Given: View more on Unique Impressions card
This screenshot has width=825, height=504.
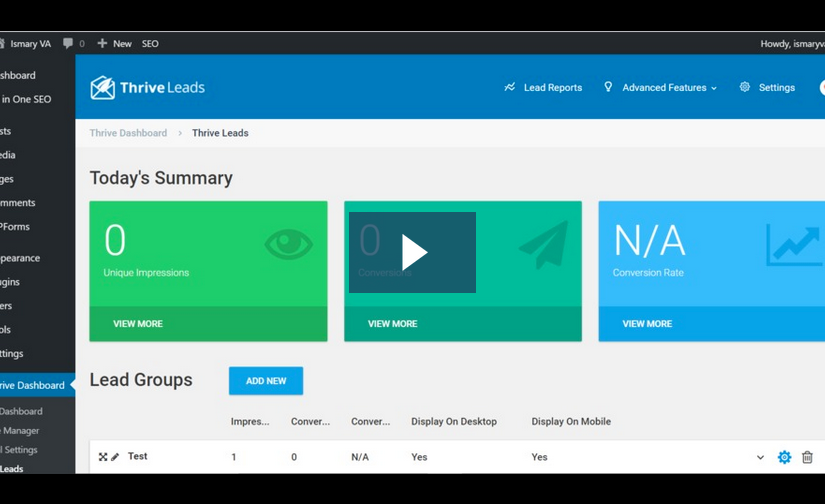Looking at the screenshot, I should coord(138,324).
